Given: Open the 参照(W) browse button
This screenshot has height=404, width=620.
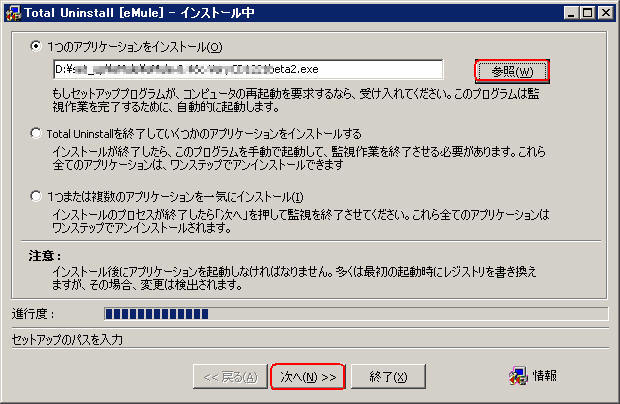Looking at the screenshot, I should pyautogui.click(x=512, y=72).
